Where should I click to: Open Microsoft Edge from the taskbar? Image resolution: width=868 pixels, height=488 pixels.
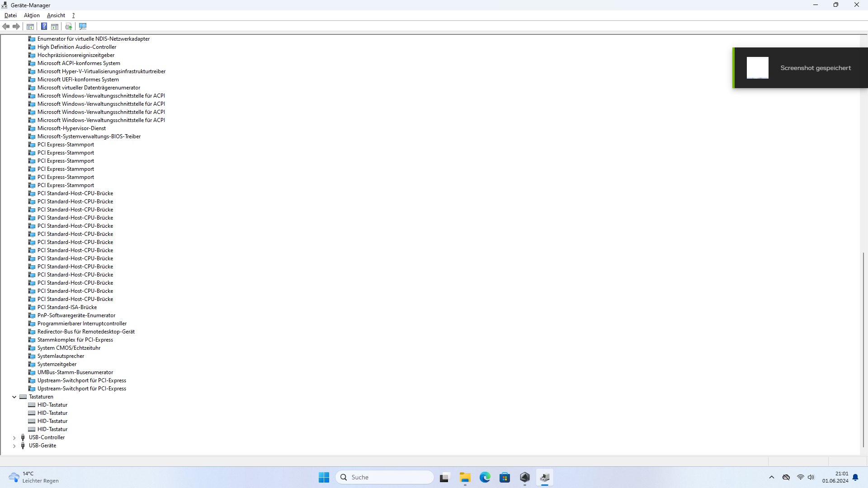click(x=485, y=478)
